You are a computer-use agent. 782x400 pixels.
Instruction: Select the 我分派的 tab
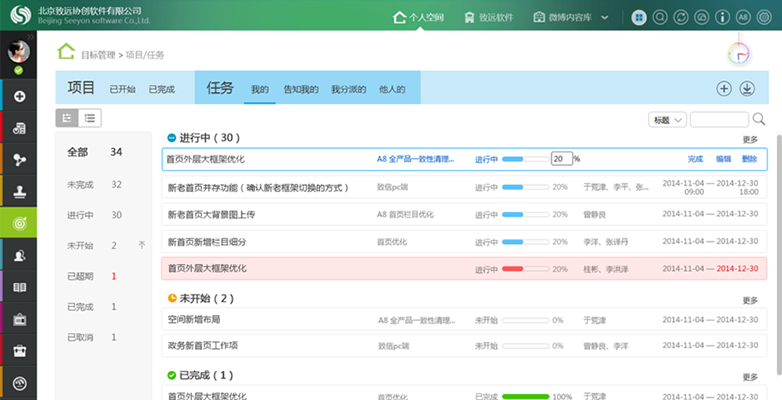[349, 89]
